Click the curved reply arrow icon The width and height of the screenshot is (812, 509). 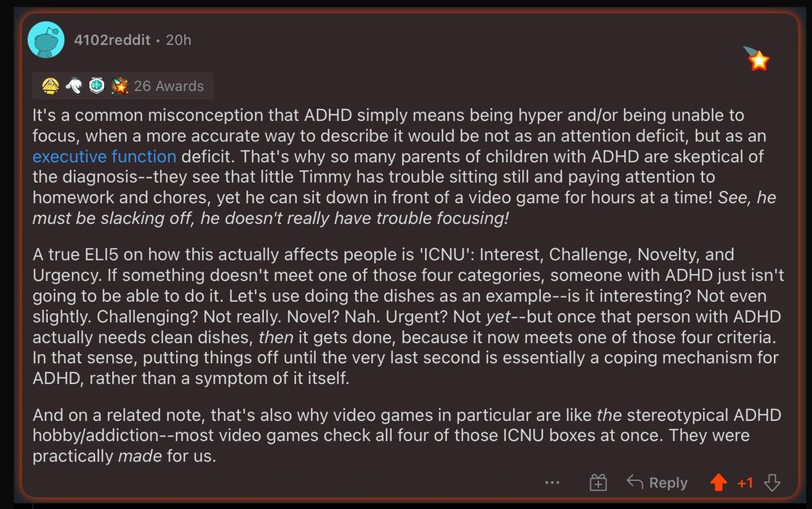coord(635,482)
